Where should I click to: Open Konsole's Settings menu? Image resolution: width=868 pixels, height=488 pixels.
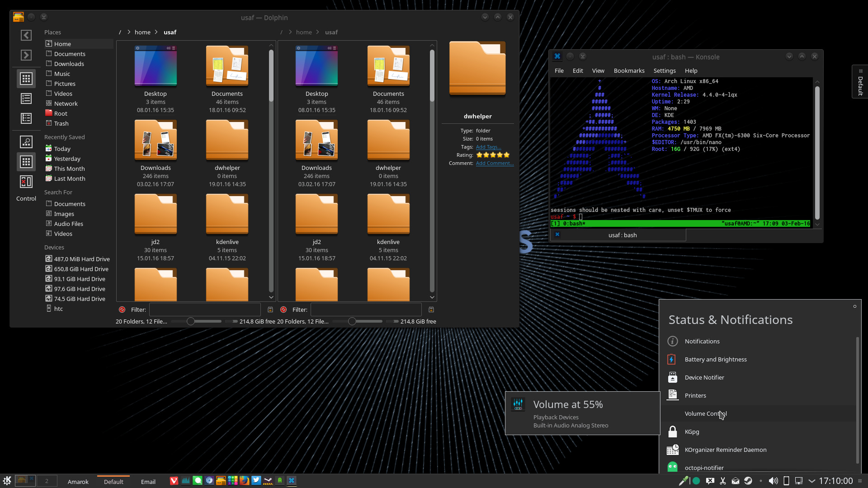(x=665, y=70)
